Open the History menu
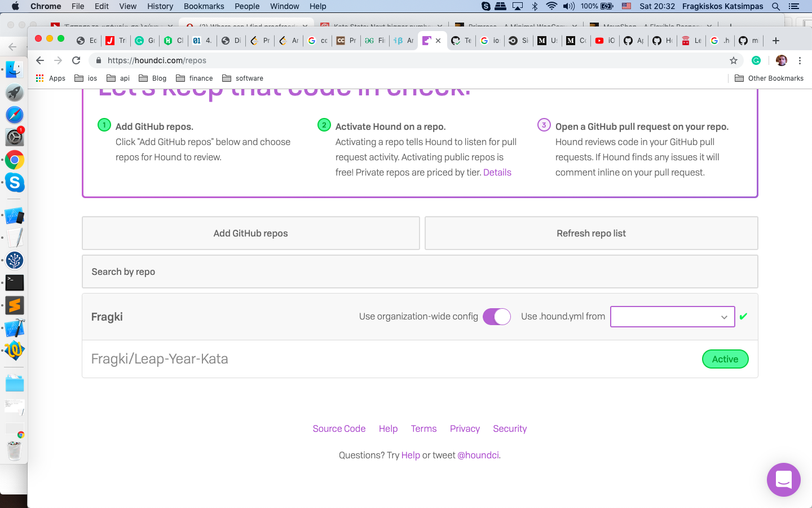Screen dimensions: 812x508 (x=160, y=6)
